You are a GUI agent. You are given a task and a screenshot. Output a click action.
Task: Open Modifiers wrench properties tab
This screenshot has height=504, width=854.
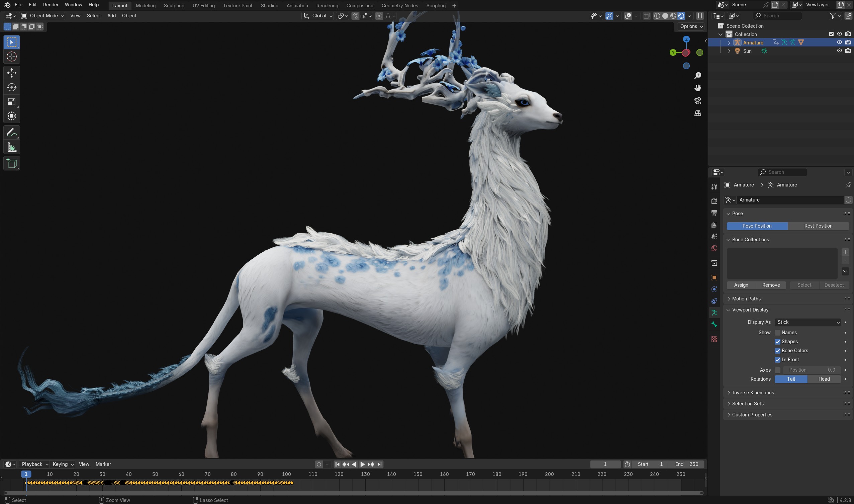[x=714, y=186]
